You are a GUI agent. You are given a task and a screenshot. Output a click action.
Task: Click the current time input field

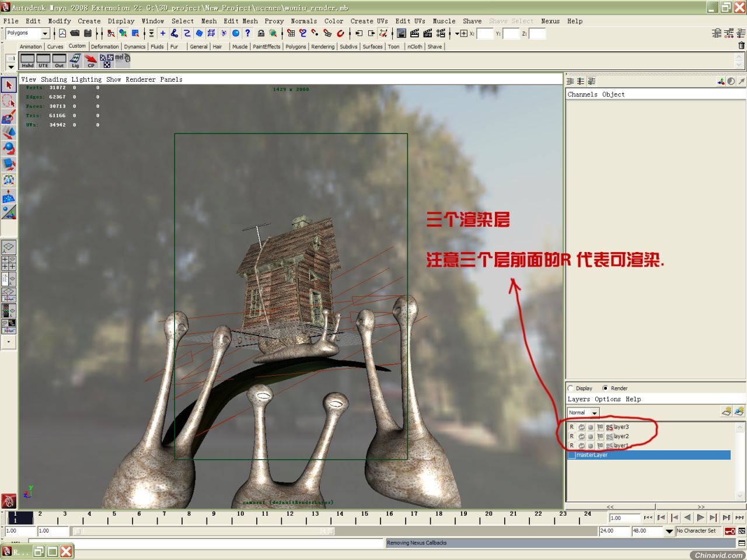click(x=624, y=518)
